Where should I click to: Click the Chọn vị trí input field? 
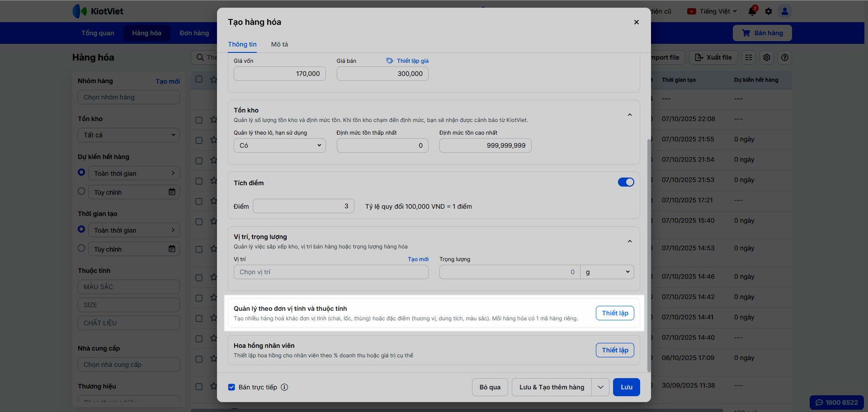pos(331,272)
